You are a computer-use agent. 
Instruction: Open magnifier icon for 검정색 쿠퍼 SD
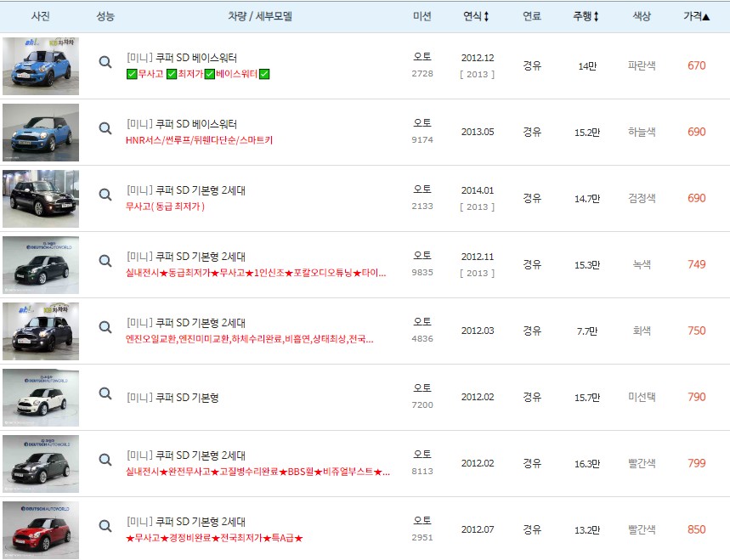pos(105,195)
